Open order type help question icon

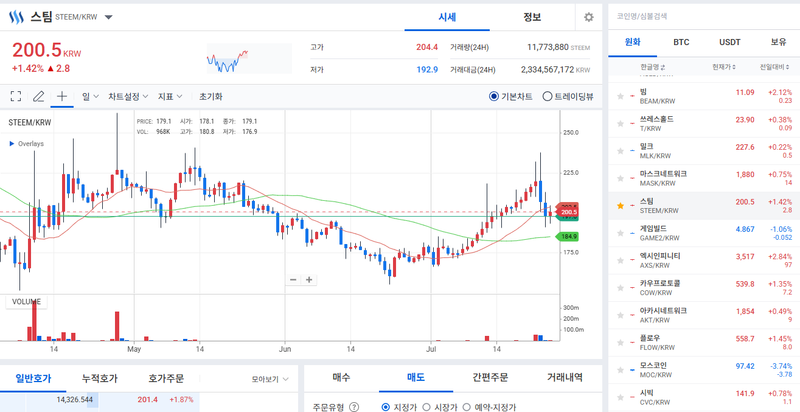click(x=354, y=407)
